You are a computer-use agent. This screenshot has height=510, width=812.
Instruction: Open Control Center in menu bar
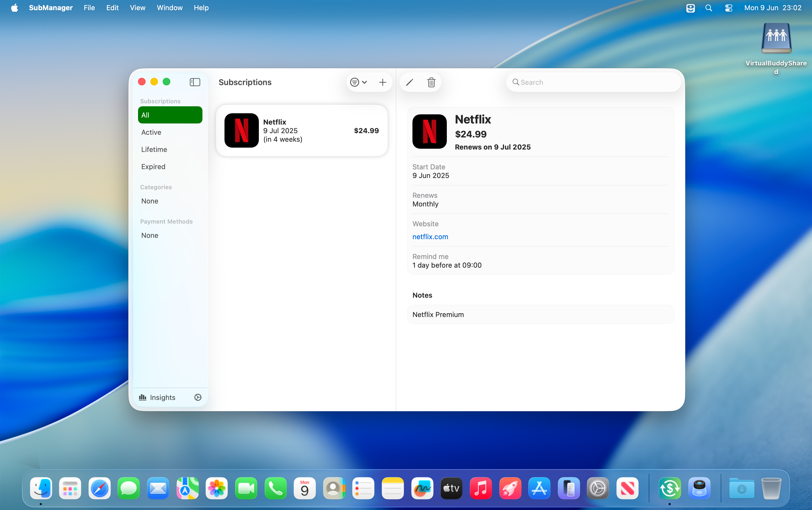click(x=728, y=8)
